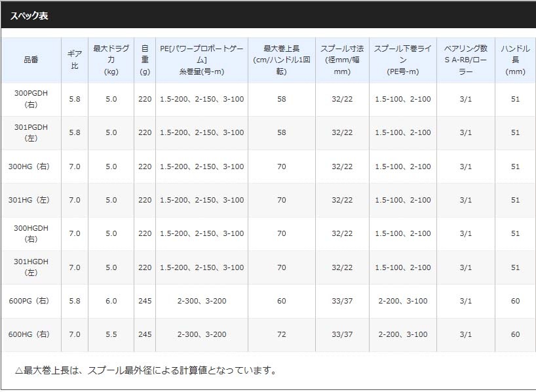Click the 品番 column header
Image resolution: width=536 pixels, height=392 pixels.
(31, 60)
